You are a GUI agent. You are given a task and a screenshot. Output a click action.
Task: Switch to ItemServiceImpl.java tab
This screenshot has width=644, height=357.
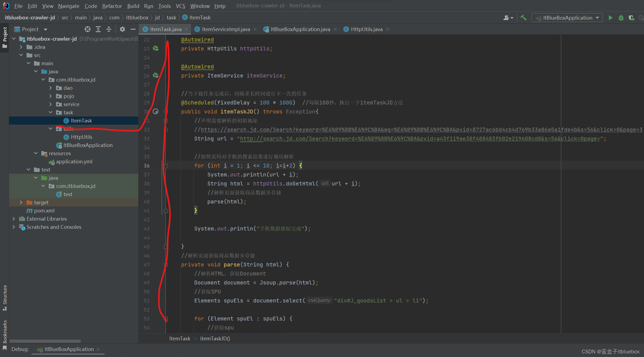(226, 29)
